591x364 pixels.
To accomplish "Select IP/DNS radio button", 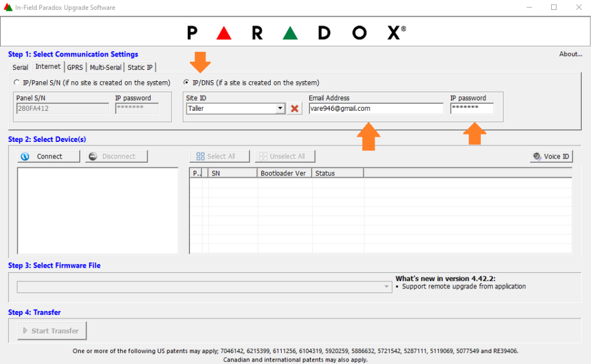I will click(x=186, y=82).
